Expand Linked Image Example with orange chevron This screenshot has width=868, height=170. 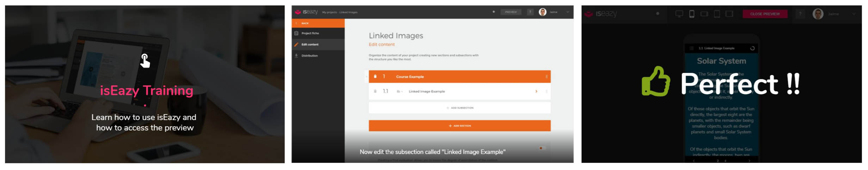(x=536, y=91)
